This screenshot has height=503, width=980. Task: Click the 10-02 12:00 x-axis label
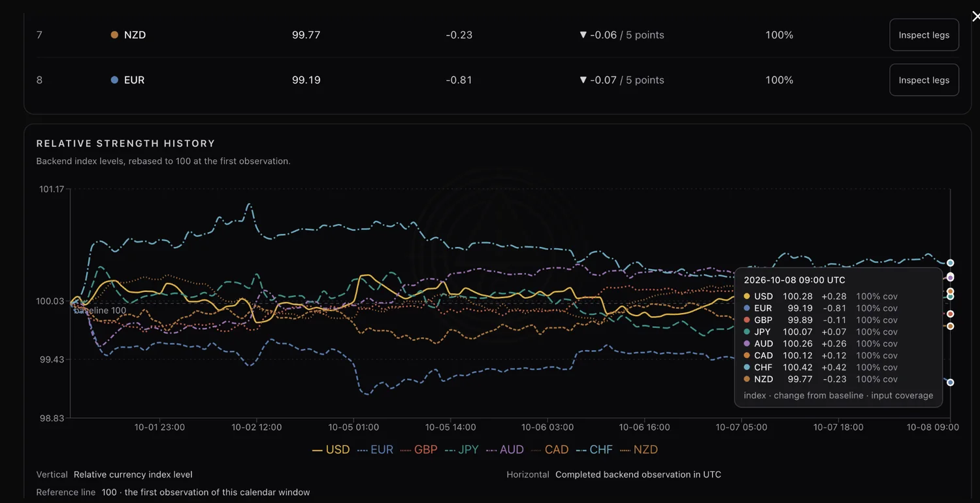point(257,427)
